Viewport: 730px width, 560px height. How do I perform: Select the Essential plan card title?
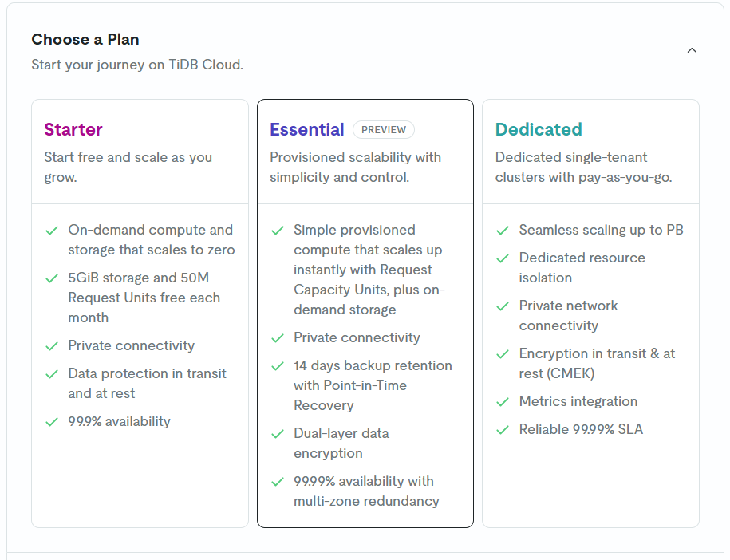pyautogui.click(x=307, y=129)
